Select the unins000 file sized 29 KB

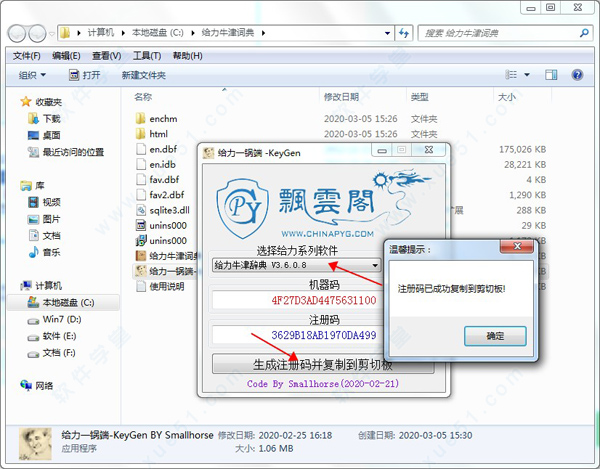(161, 225)
